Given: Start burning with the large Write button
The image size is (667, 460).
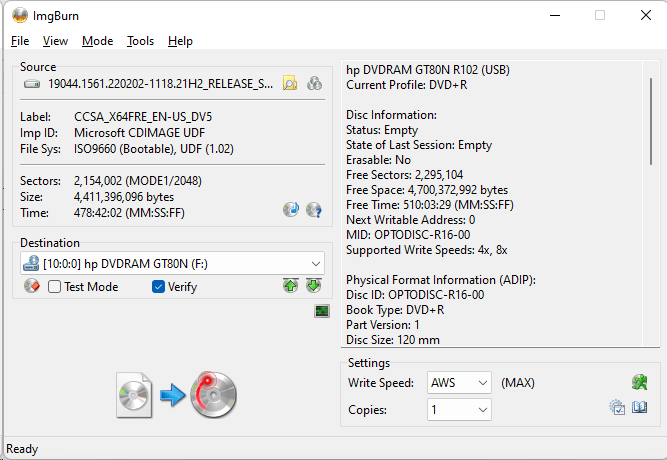Looking at the screenshot, I should click(176, 395).
